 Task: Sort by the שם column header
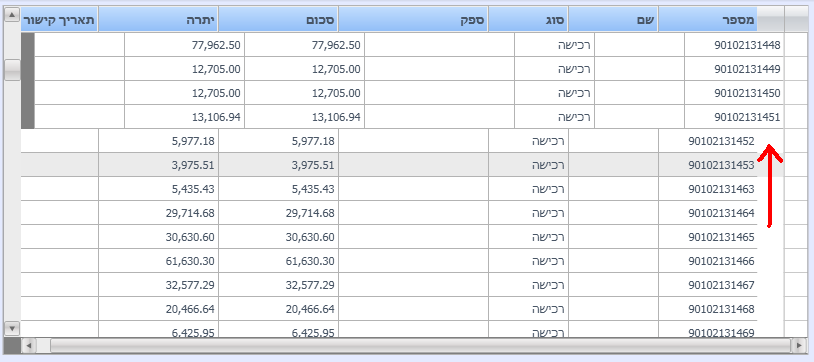[x=613, y=20]
